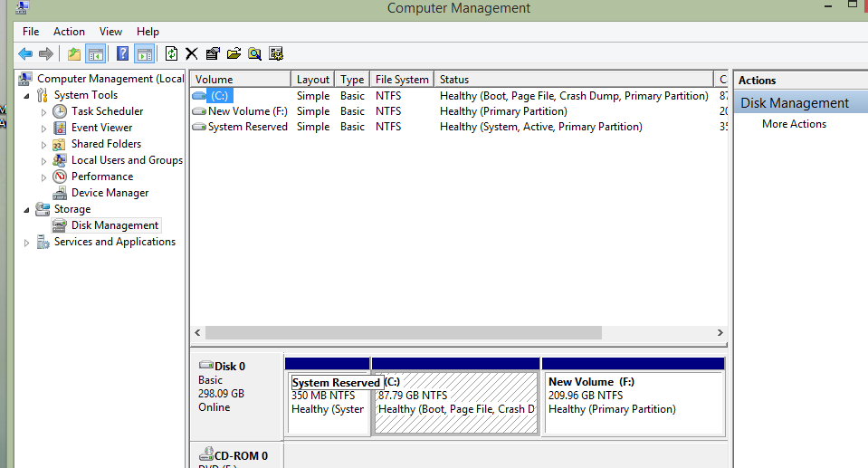Open Properties from the toolbar icon
Image resolution: width=868 pixels, height=468 pixels.
(x=213, y=53)
